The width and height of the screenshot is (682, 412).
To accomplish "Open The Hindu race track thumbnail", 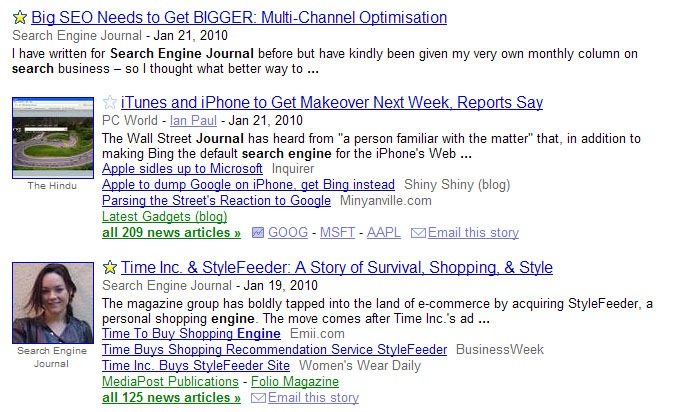I will [53, 138].
